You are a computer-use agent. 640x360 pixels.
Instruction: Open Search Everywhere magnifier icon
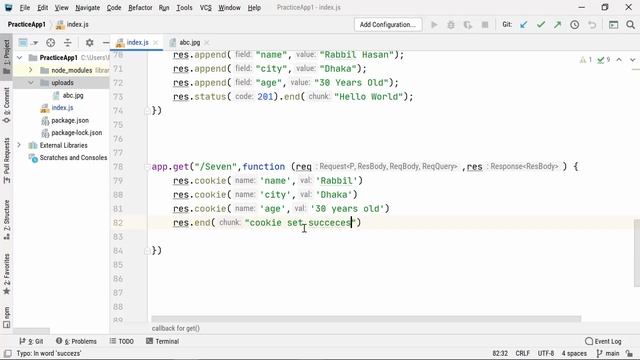630,25
